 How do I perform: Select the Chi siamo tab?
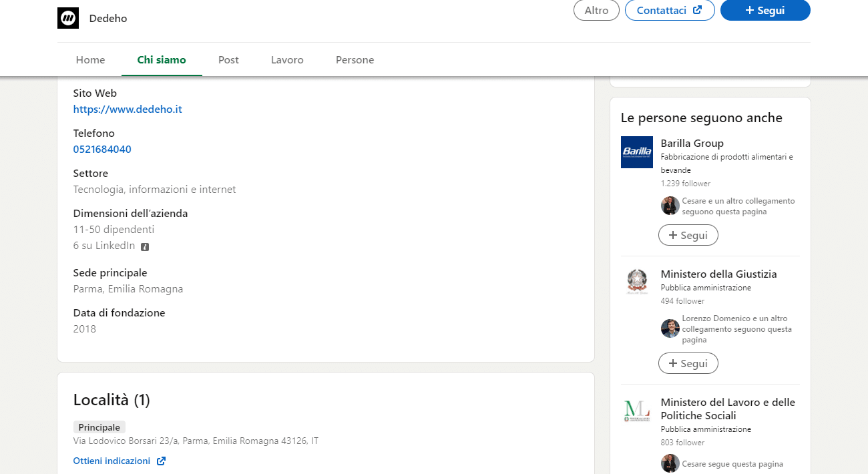tap(162, 60)
